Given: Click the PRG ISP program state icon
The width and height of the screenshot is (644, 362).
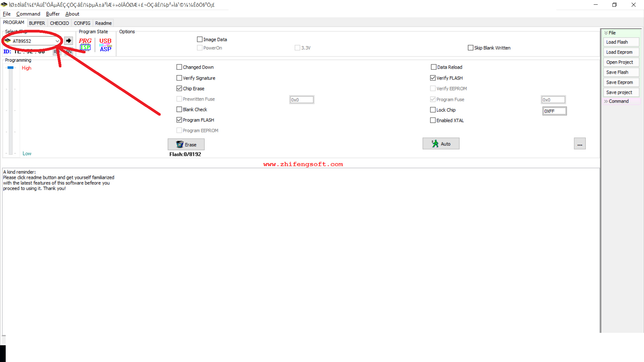Looking at the screenshot, I should pos(85,45).
